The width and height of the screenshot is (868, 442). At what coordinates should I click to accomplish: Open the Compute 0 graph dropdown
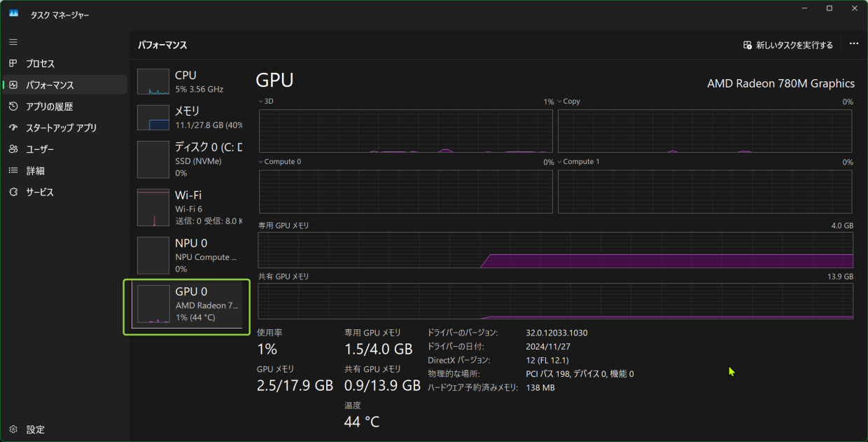click(x=261, y=162)
